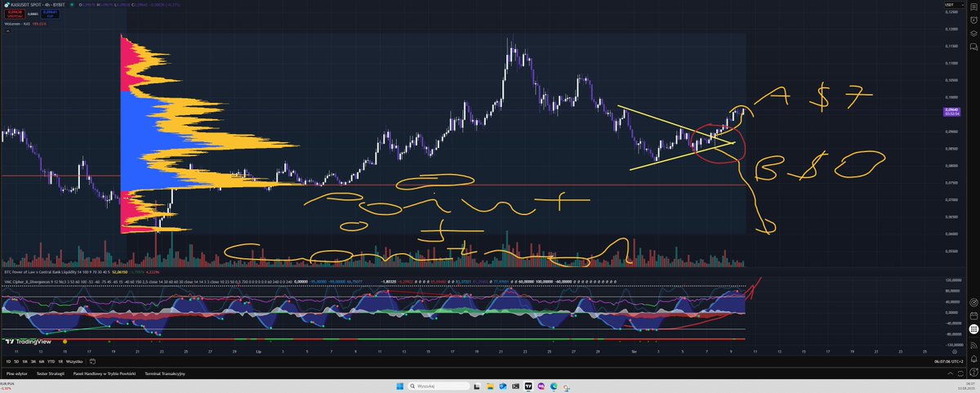Collapse the indicator legend arrow
Viewport: 980px width, 393px height.
[x=8, y=31]
